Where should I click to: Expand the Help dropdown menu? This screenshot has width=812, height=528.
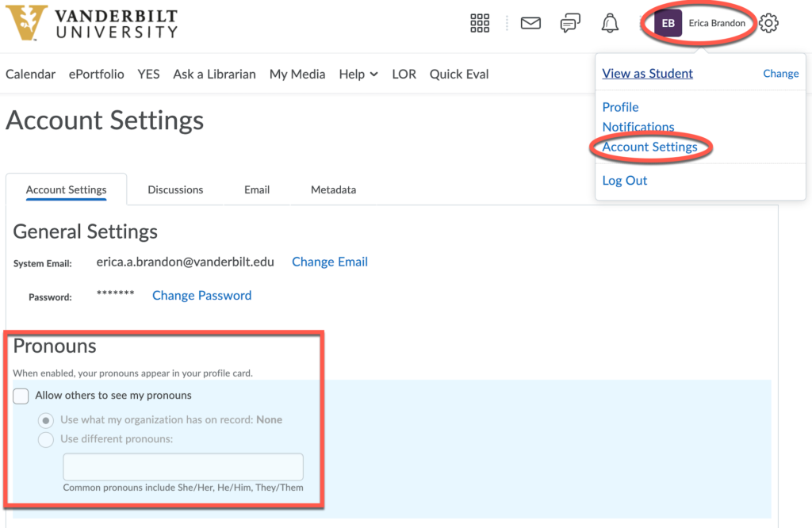[358, 75]
